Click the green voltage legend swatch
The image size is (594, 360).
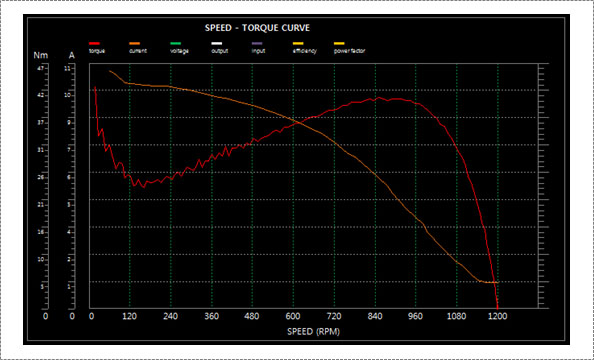click(x=176, y=44)
